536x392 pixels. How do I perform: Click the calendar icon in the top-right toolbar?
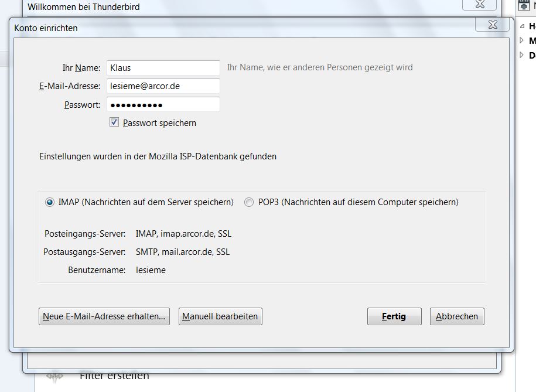coord(524,5)
